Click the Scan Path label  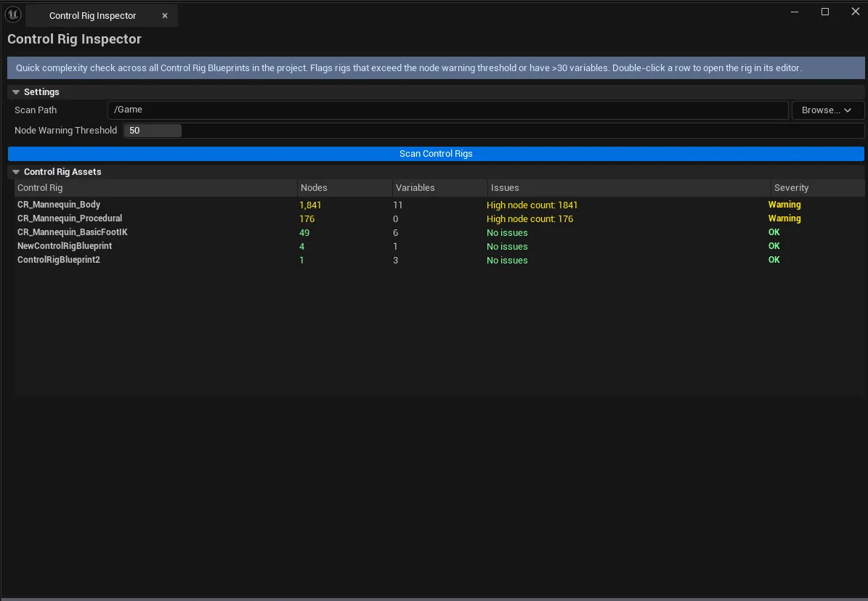tap(36, 110)
